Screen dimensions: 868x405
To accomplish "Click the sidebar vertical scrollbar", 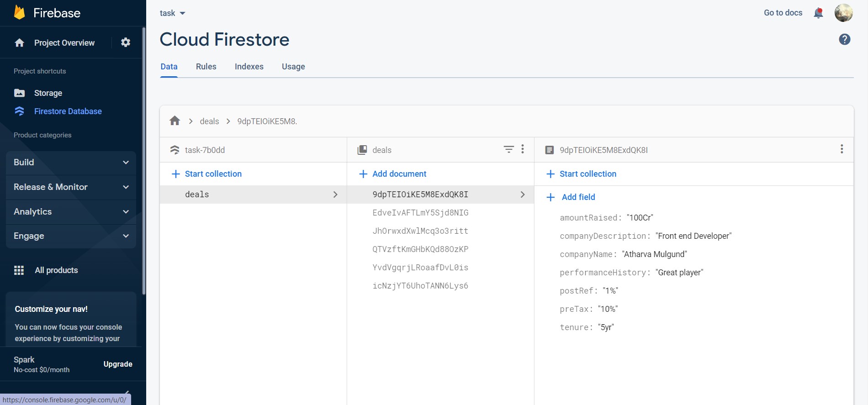I will tap(144, 161).
